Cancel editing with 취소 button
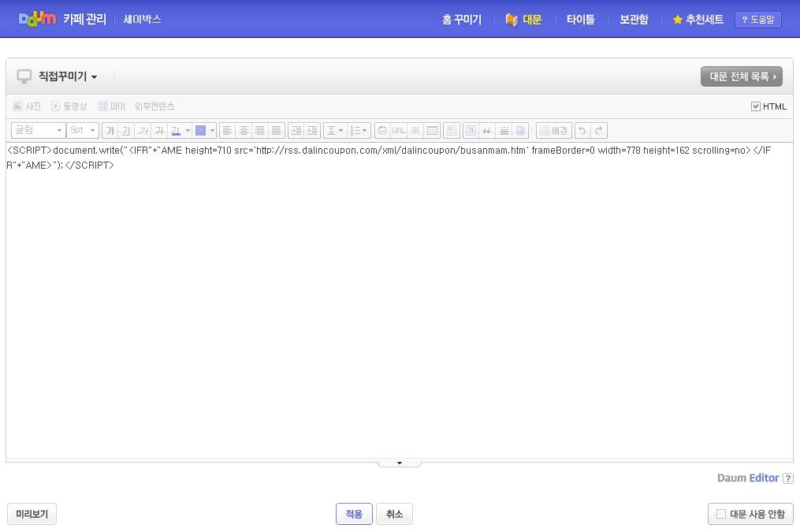 click(x=394, y=514)
